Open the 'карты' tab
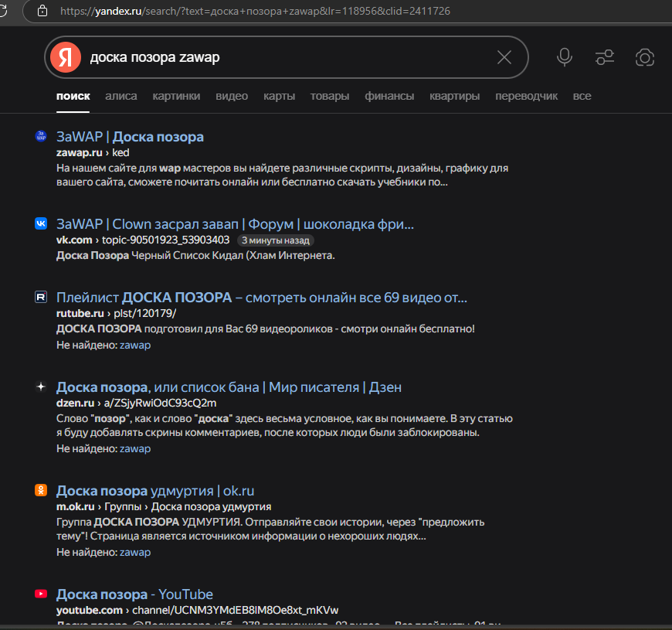672x630 pixels. click(279, 96)
